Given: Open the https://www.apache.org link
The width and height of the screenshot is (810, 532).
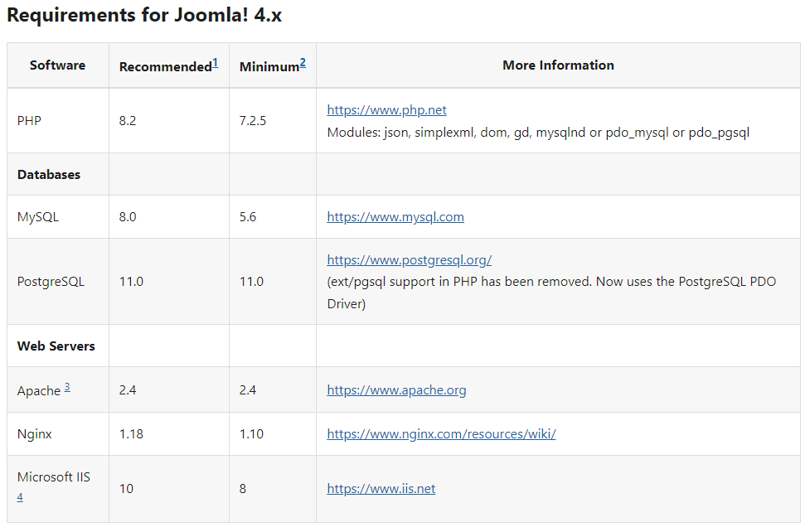Looking at the screenshot, I should [396, 390].
